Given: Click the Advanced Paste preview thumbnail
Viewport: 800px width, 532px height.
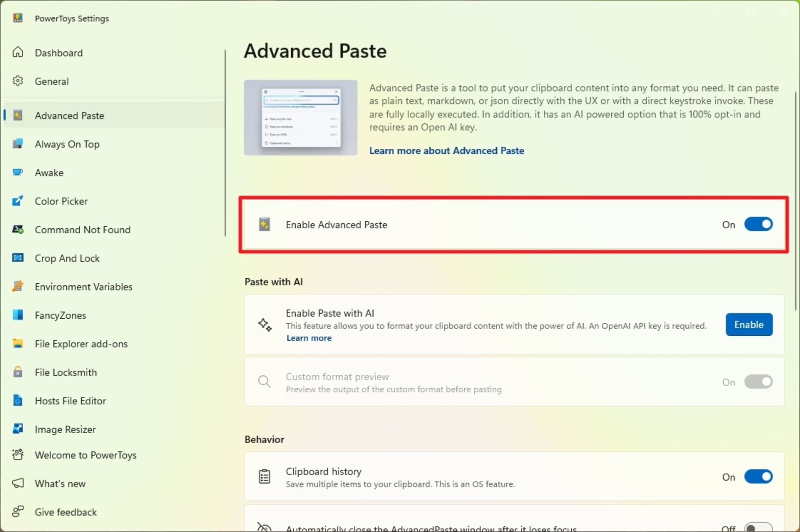Looking at the screenshot, I should (300, 117).
